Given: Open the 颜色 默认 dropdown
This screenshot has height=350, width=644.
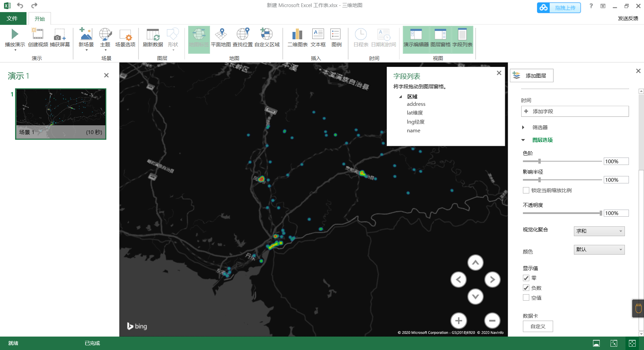Looking at the screenshot, I should pyautogui.click(x=599, y=250).
